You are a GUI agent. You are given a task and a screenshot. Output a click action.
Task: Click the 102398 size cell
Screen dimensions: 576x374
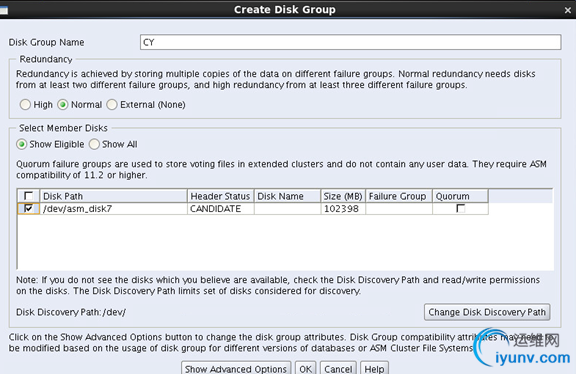tap(343, 209)
